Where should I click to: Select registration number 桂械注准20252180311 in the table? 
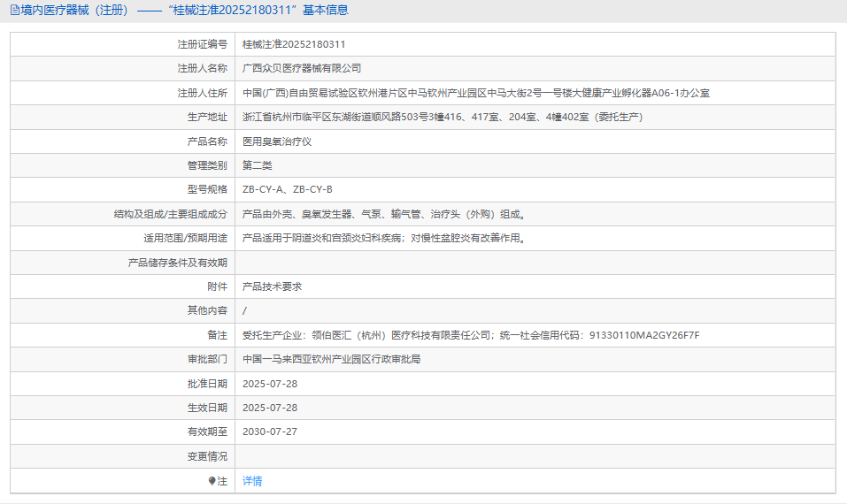tap(294, 44)
